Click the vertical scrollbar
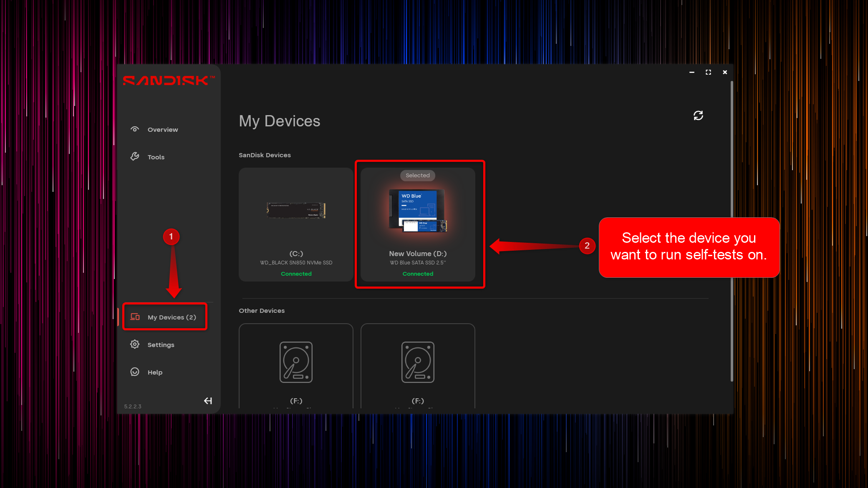Screen dimensions: 868x488 tap(732, 231)
